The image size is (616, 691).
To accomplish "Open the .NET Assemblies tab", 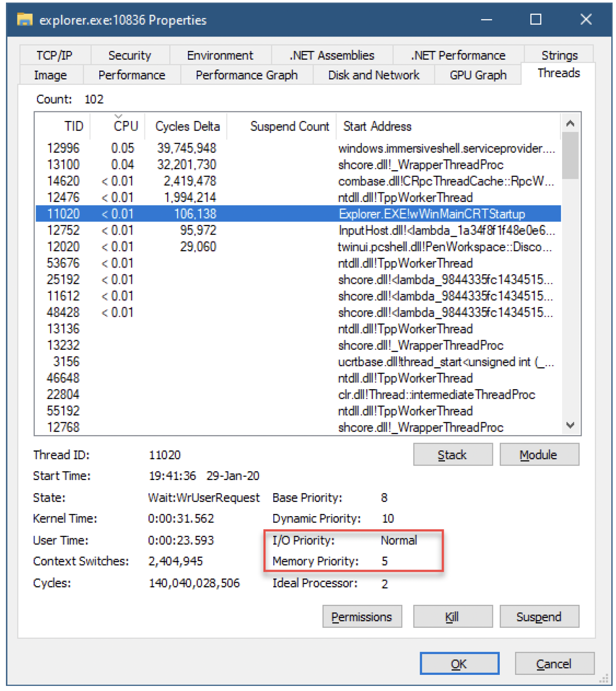I will (x=332, y=55).
